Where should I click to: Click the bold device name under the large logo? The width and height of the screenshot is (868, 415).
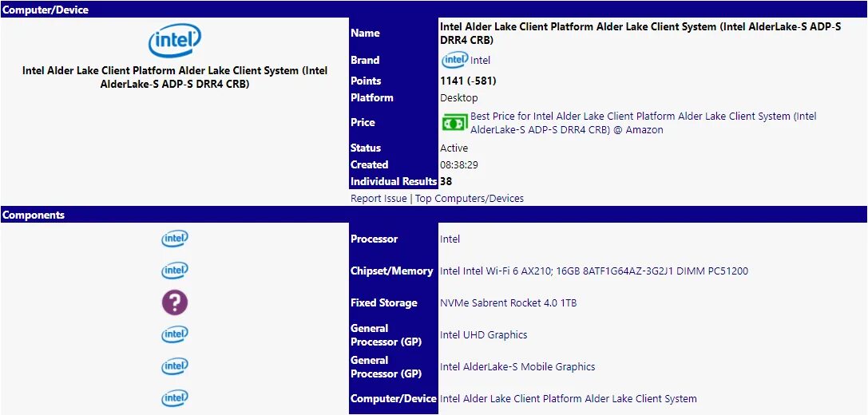[x=175, y=77]
